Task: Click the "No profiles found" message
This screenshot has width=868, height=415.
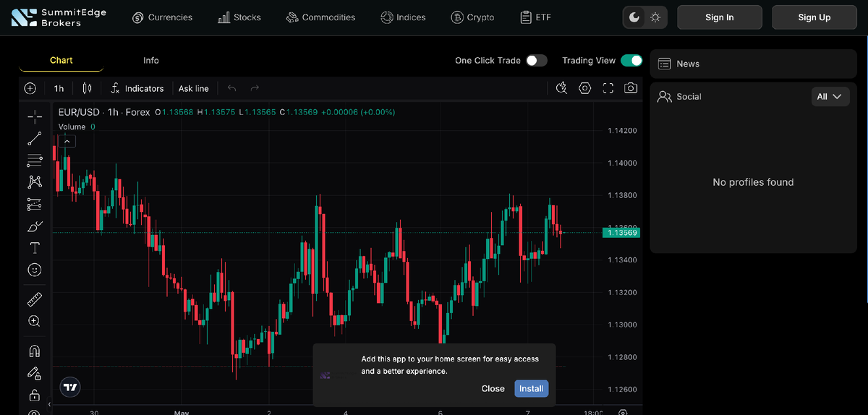Action: 753,182
